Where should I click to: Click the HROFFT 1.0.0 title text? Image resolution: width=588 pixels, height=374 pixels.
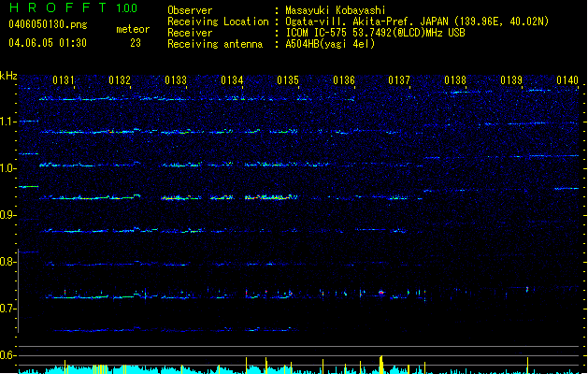[x=73, y=7]
